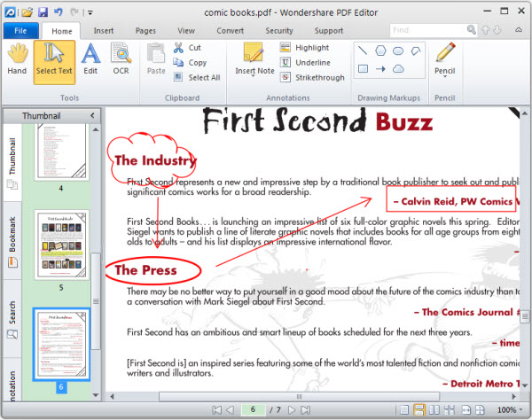This screenshot has height=420, width=532.
Task: Fit page to width
Action: (465, 410)
